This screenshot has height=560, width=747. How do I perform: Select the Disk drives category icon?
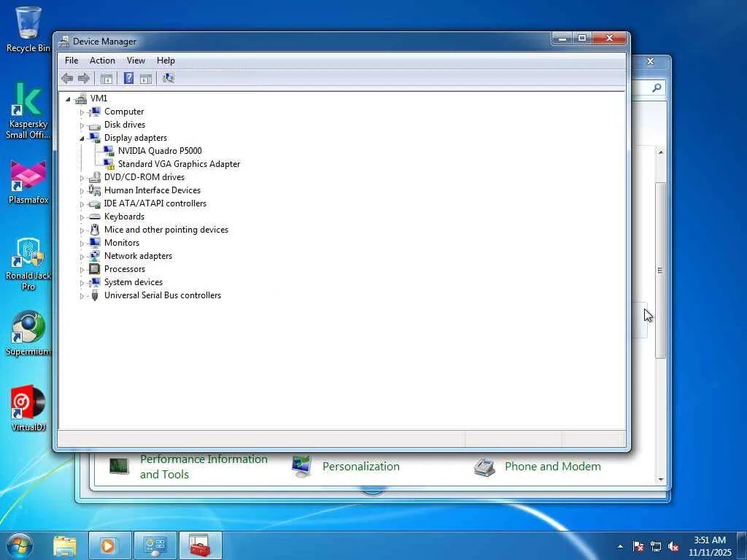(95, 125)
